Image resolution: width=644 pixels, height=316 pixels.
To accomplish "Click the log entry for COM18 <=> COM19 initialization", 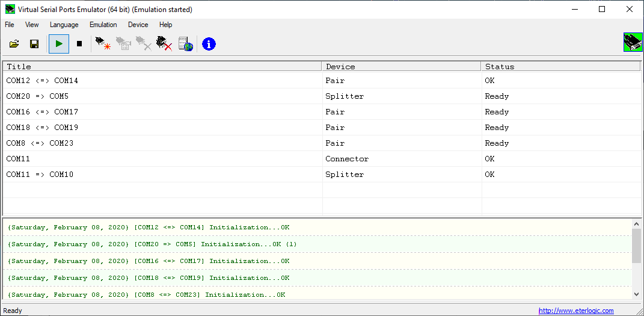I will 317,278.
